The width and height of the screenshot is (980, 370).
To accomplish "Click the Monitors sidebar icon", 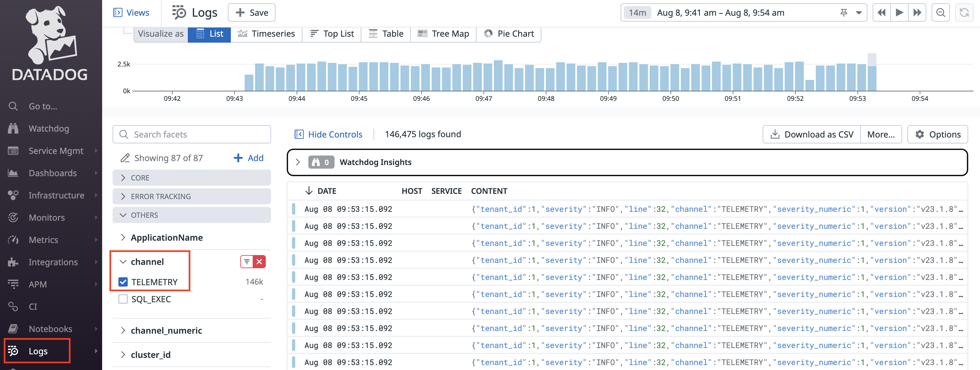I will coord(13,217).
